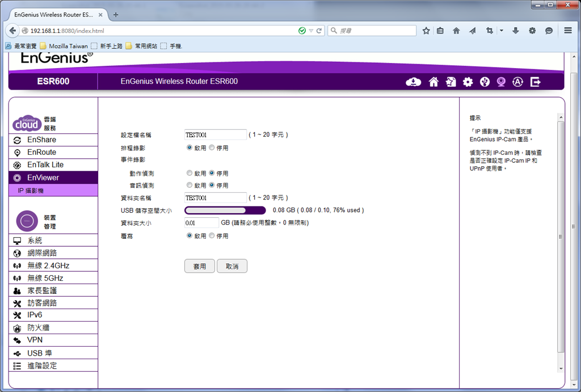Bookmark this page with star icon

click(426, 31)
